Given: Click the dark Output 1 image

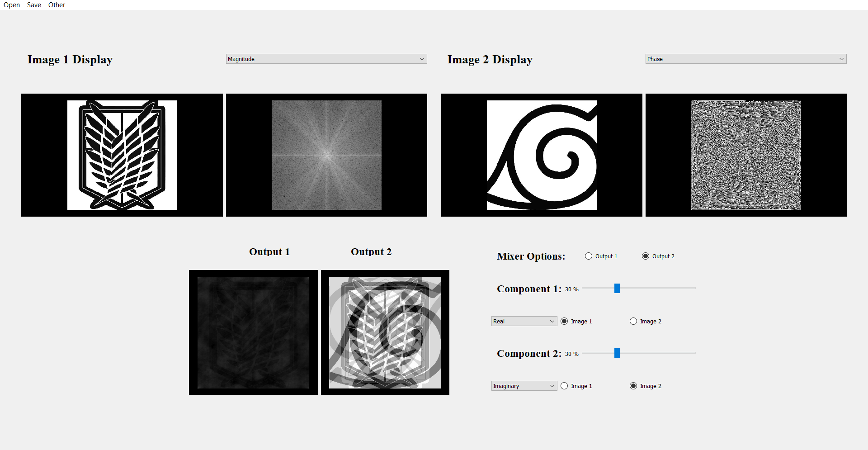Looking at the screenshot, I should coord(253,332).
